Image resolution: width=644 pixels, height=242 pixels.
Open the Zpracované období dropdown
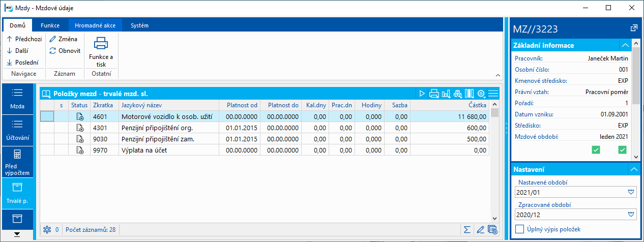coord(631,215)
